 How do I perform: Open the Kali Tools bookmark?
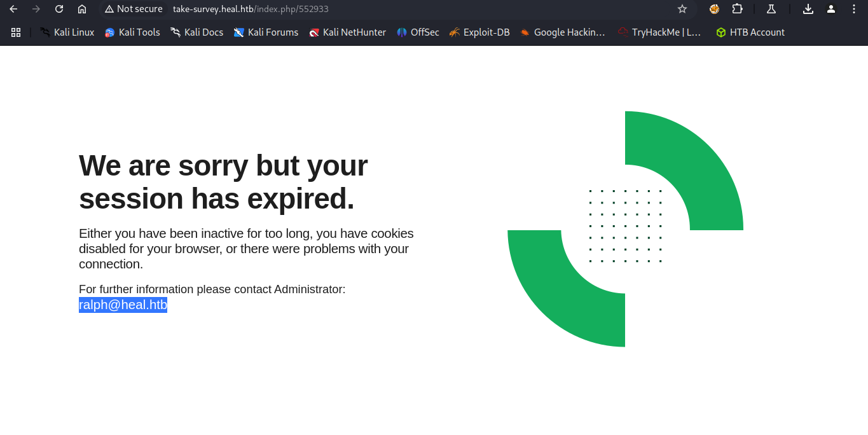point(132,32)
